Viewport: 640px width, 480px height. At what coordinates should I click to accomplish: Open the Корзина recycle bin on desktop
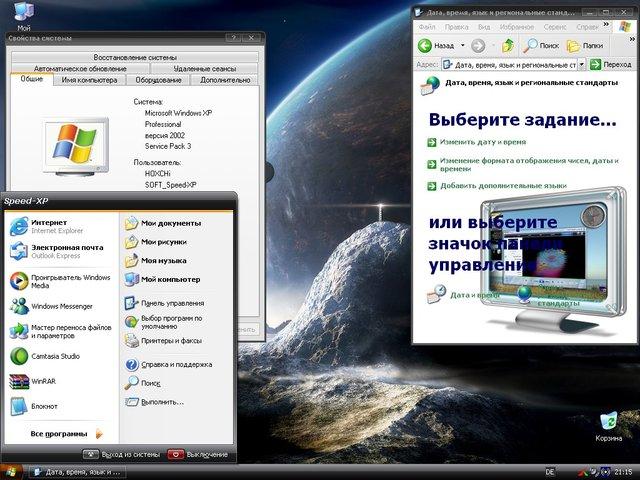[608, 424]
